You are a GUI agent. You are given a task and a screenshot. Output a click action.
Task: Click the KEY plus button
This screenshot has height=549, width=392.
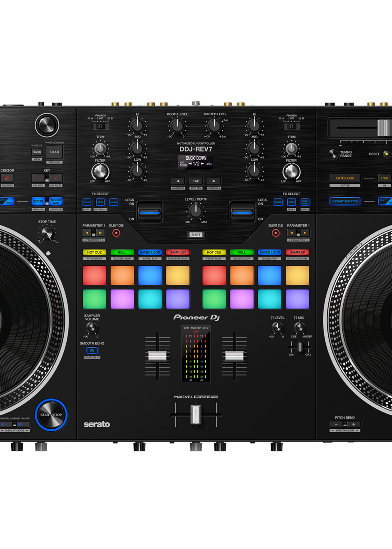click(x=56, y=178)
